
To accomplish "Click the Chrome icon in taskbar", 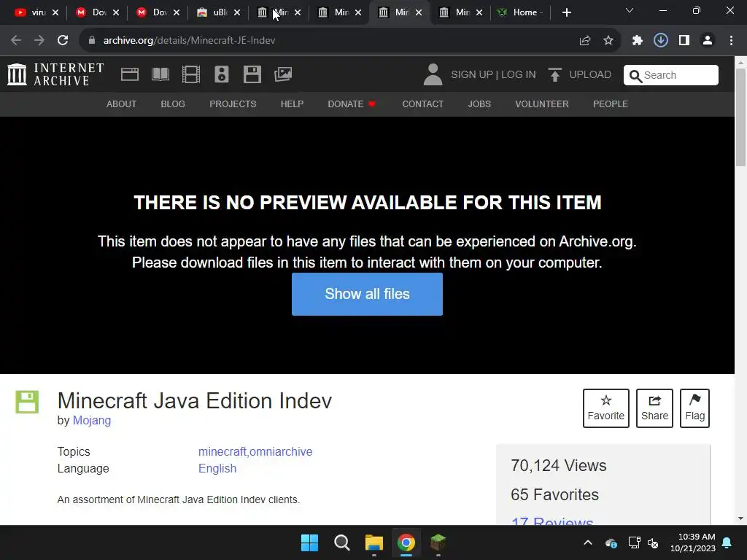I will (406, 542).
